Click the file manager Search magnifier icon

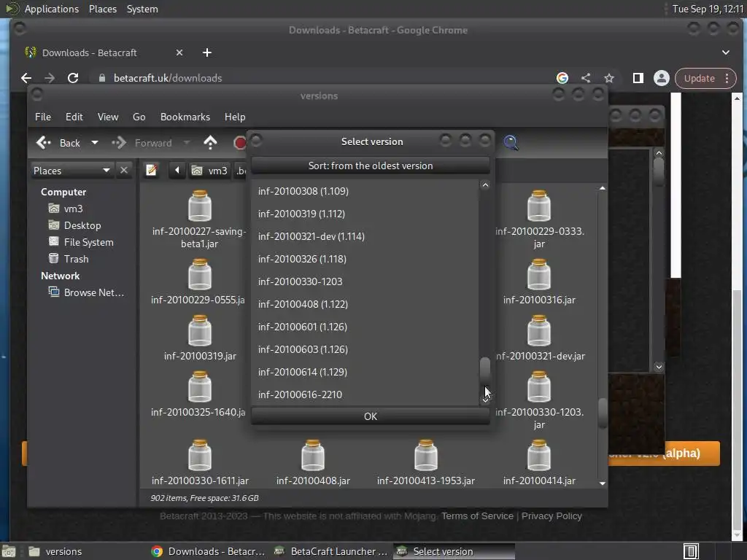click(x=511, y=142)
